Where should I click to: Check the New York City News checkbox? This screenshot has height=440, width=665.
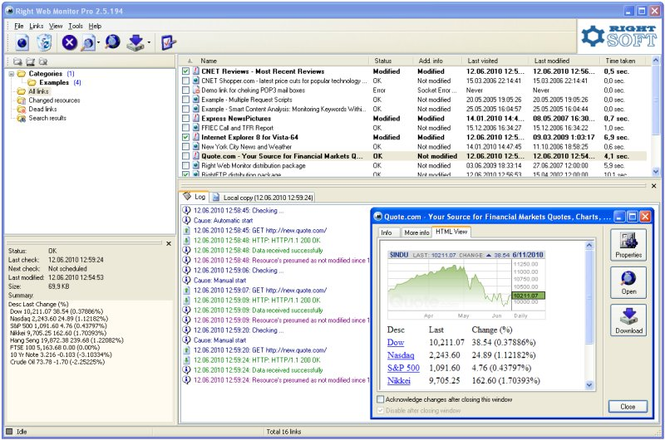[186, 146]
